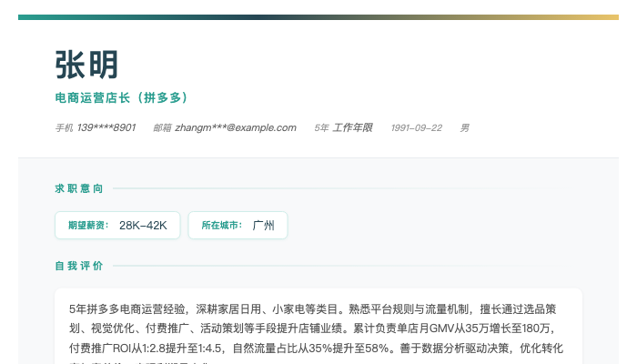This screenshot has width=637, height=364.
Task: Click the line mentioning GMV从35万增长至180万
Action: coord(312,329)
